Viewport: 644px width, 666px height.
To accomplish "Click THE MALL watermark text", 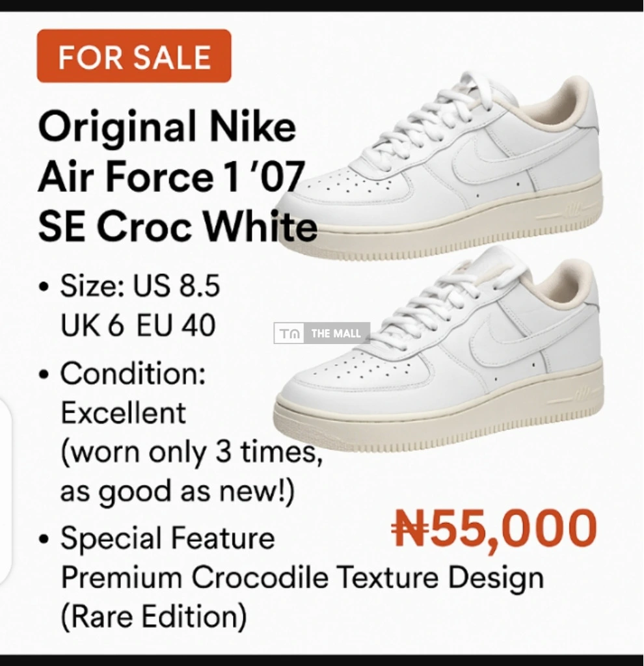I will click(x=336, y=334).
